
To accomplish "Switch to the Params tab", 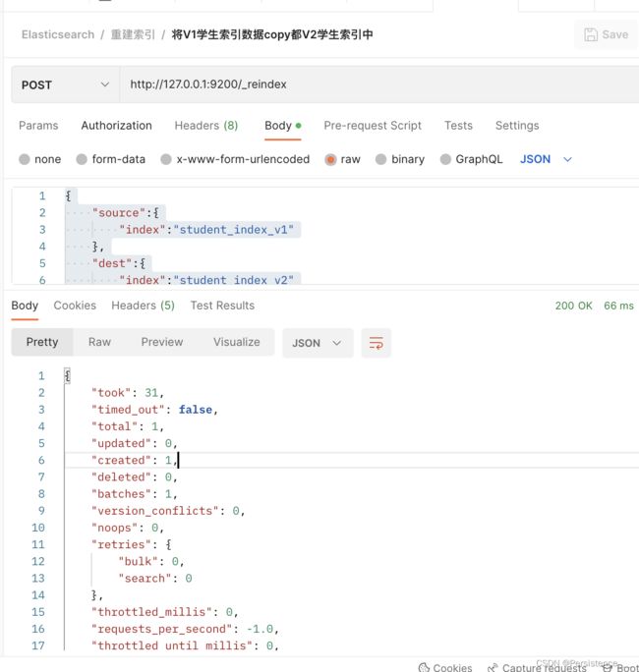I will click(x=38, y=126).
